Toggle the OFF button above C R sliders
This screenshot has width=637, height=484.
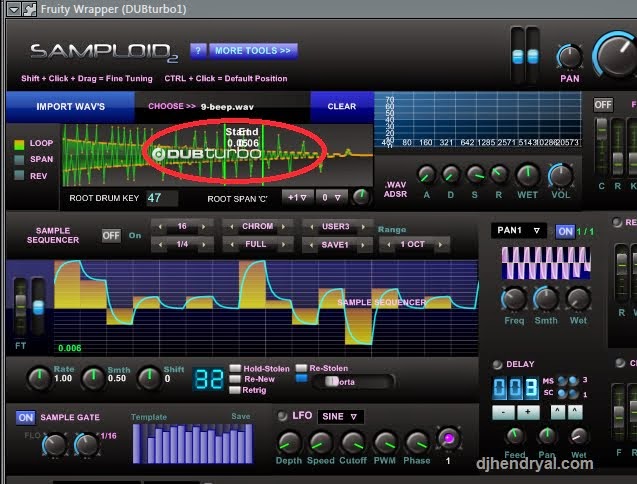[x=603, y=105]
